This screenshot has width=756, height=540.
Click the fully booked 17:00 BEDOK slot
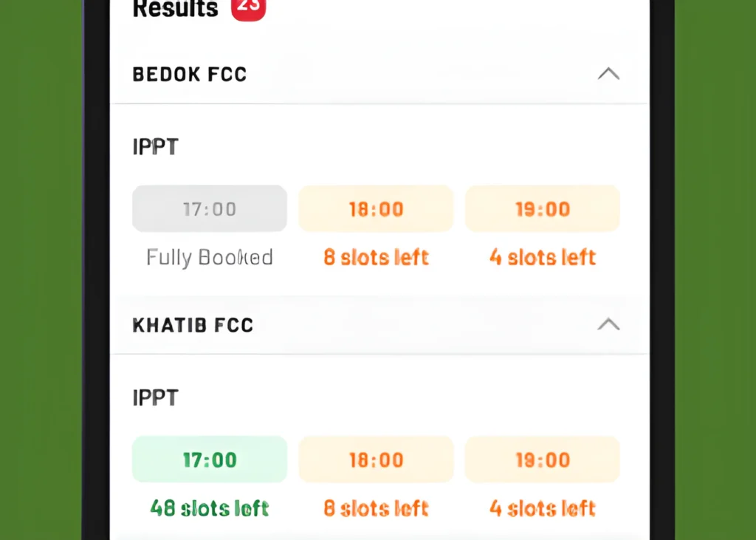(x=209, y=208)
